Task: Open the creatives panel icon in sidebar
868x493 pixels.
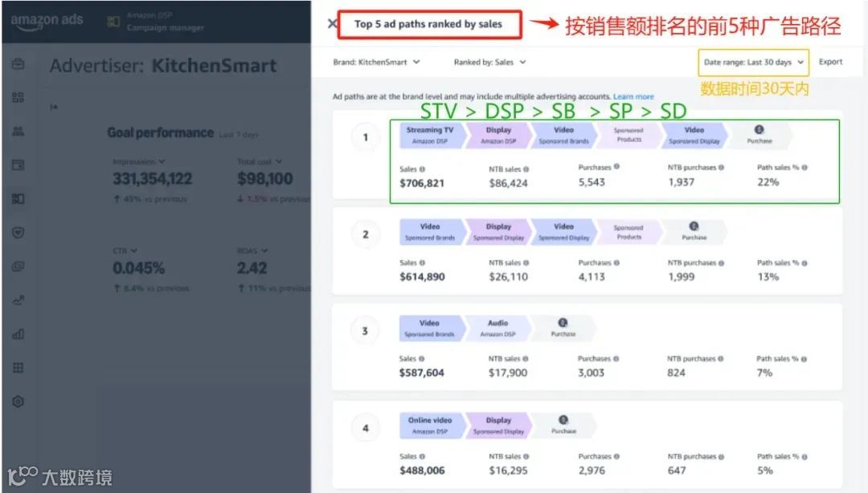Action: point(18,198)
